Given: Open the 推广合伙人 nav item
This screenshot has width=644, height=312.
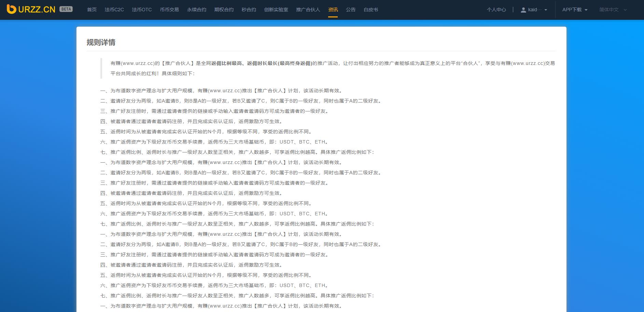Looking at the screenshot, I should (308, 10).
